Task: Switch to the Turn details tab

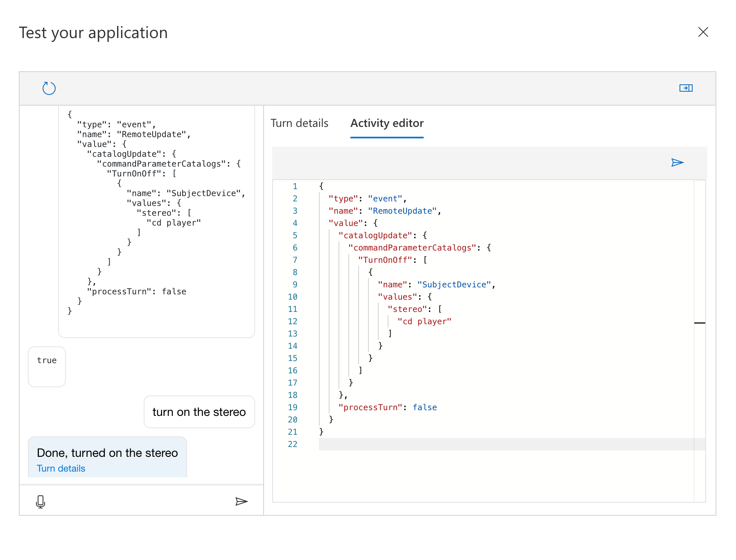Action: [x=299, y=123]
